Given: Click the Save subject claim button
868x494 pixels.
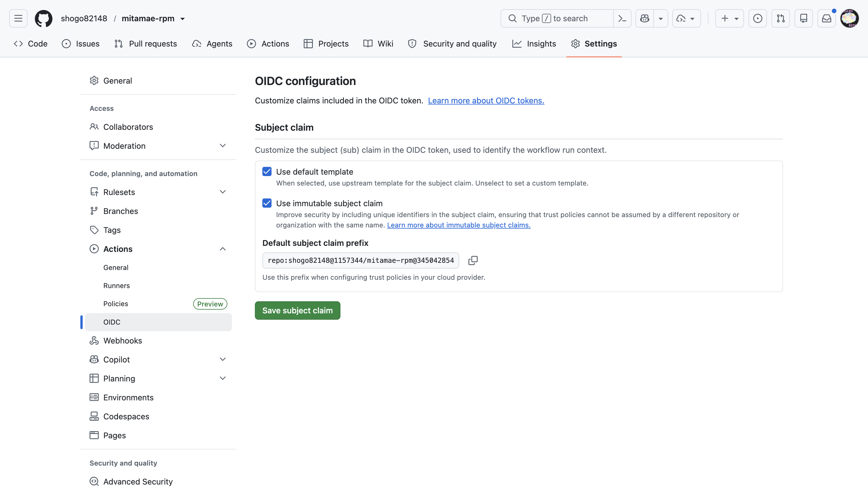Looking at the screenshot, I should 297,310.
